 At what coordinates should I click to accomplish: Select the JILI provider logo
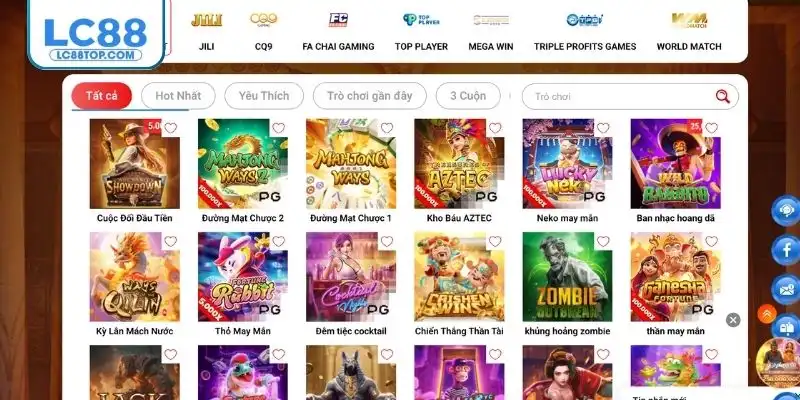pos(207,20)
